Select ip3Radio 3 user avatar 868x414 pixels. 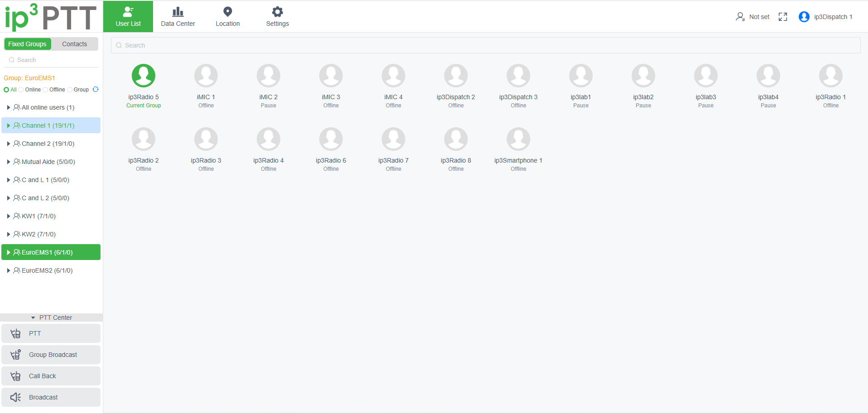tap(206, 139)
